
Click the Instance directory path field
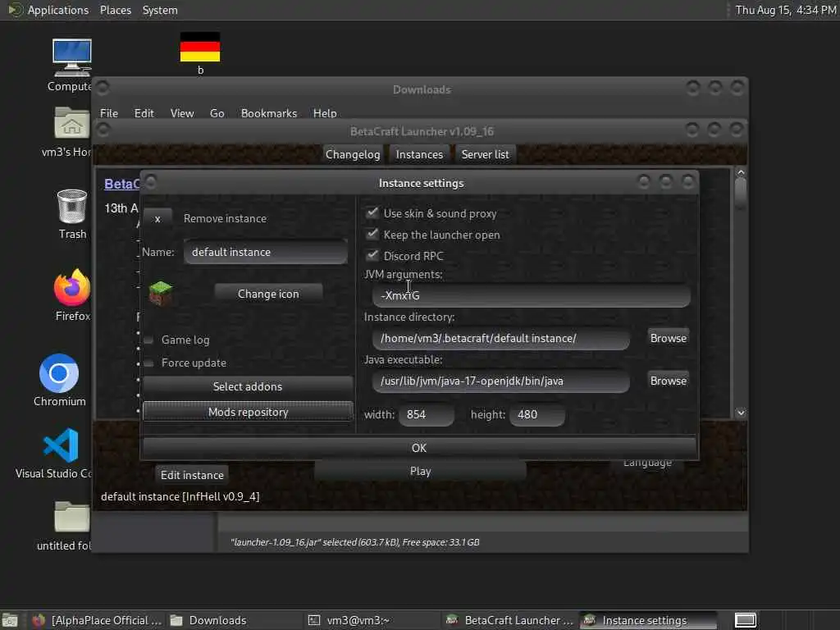point(500,338)
